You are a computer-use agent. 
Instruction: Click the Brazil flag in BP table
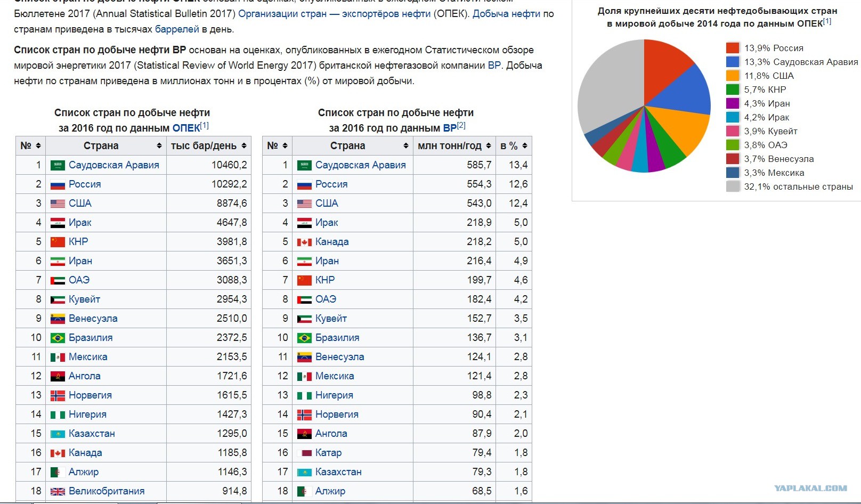click(304, 338)
